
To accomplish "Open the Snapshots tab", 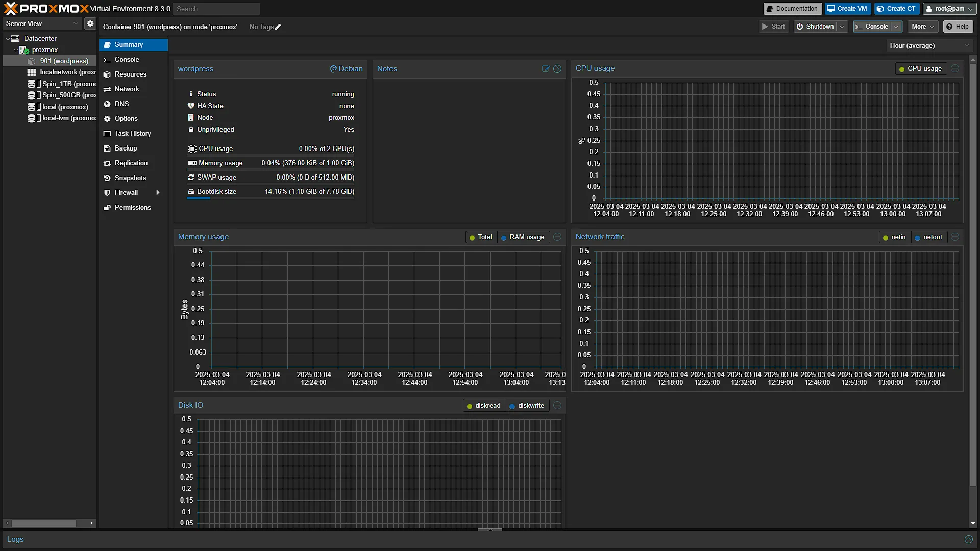I will [133, 178].
